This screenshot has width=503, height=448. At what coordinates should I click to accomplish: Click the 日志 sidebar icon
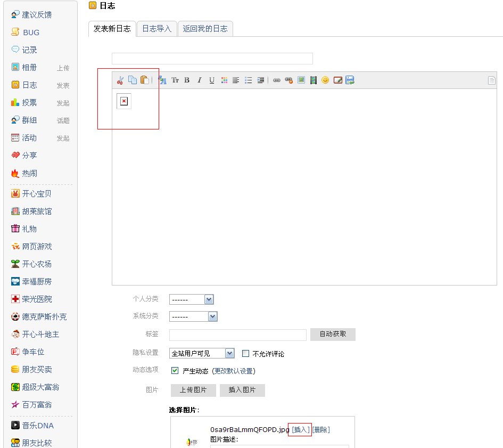point(15,85)
